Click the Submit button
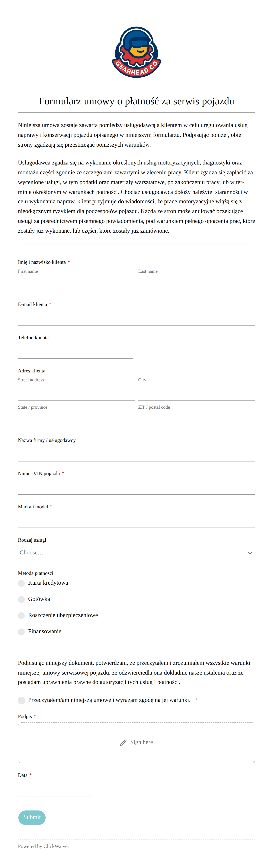Viewport: 273px width, 868px height. click(32, 818)
